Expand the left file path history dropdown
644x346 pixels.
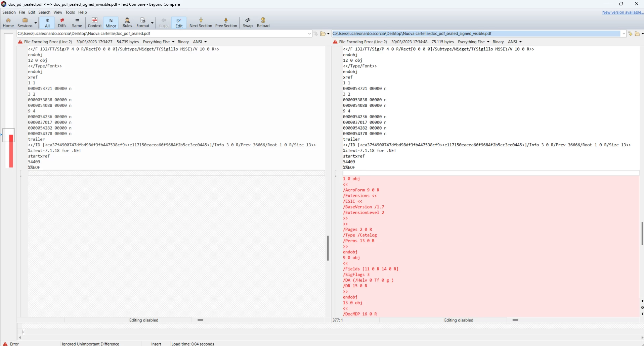[x=309, y=34]
